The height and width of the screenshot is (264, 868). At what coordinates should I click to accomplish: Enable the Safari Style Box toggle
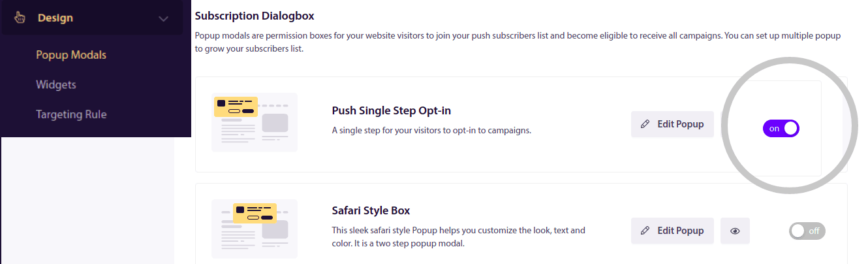807,231
